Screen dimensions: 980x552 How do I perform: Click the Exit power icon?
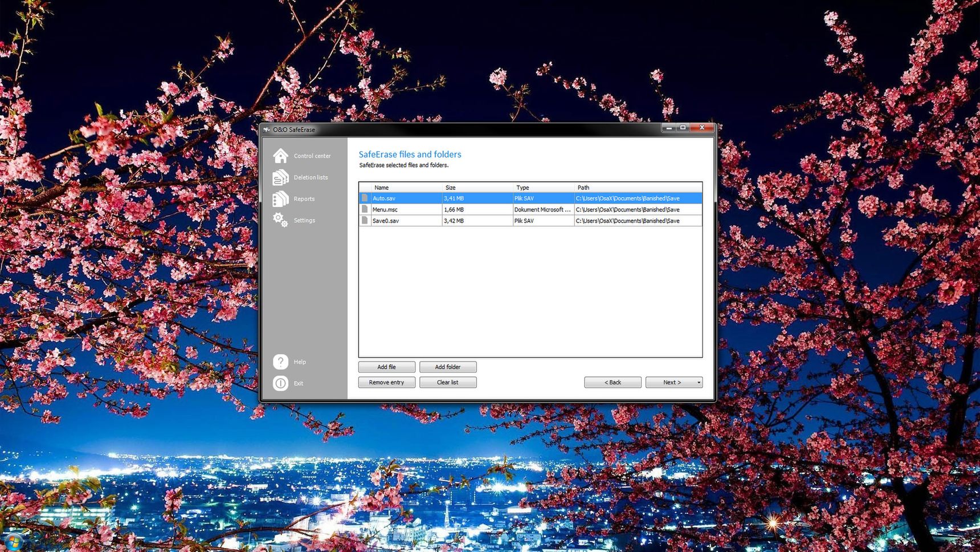point(280,383)
